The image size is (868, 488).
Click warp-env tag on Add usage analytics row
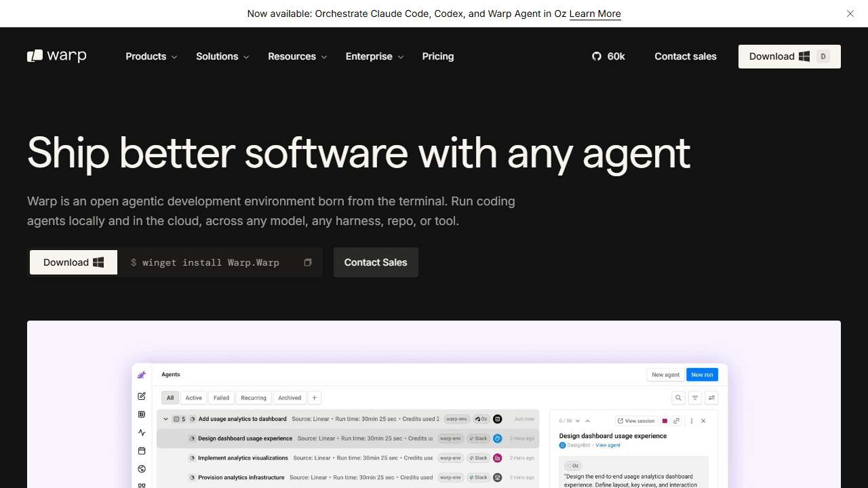(x=457, y=419)
